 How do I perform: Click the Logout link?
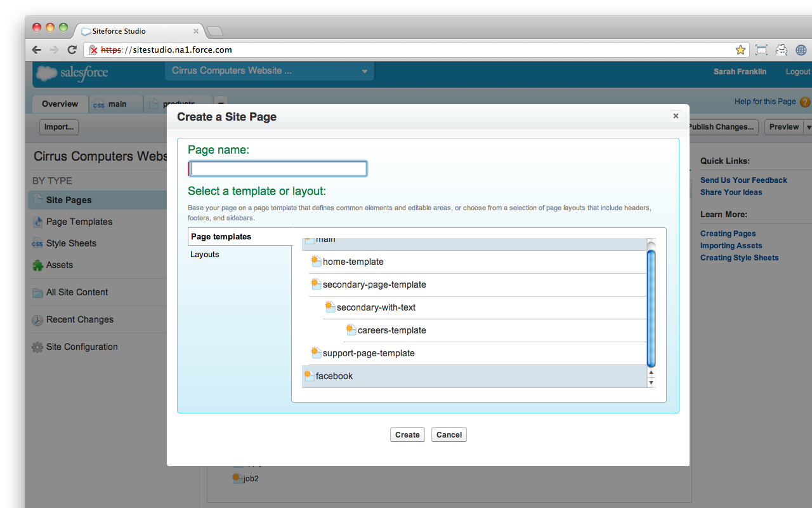798,72
